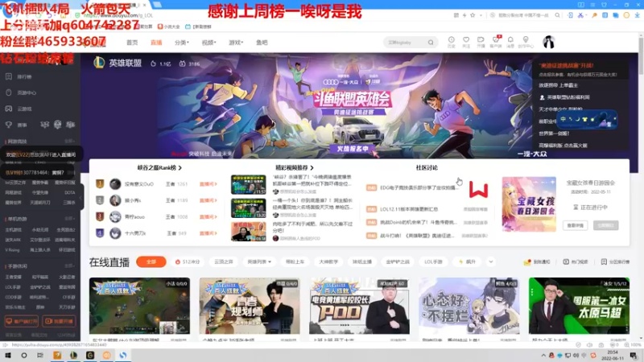Open Task View on taskbar
Screen dimensions: 644x362
pyautogui.click(x=39, y=355)
